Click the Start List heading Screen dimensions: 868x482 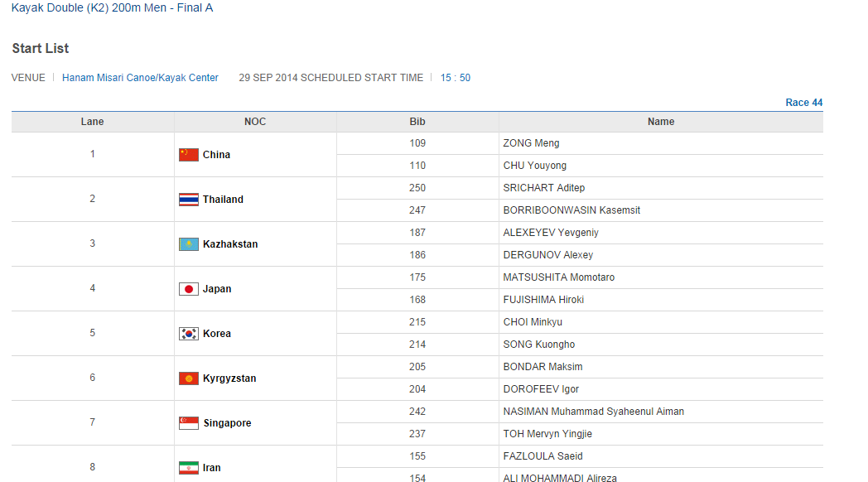41,49
